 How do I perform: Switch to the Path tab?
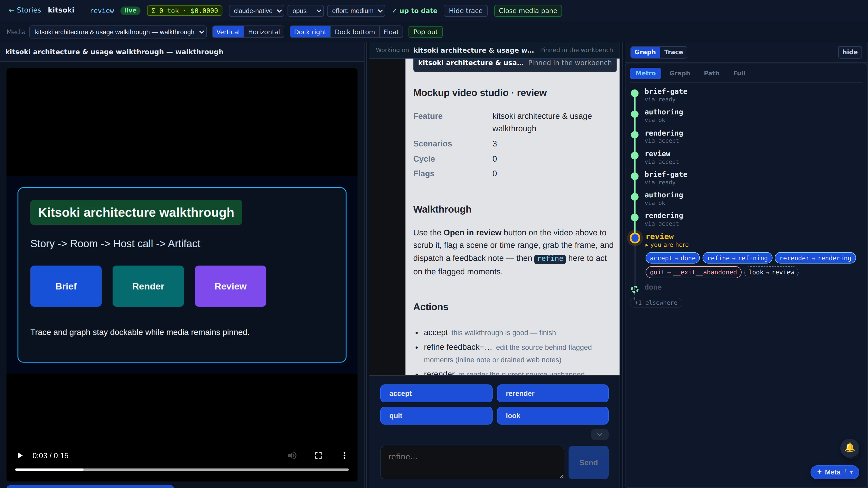(711, 73)
